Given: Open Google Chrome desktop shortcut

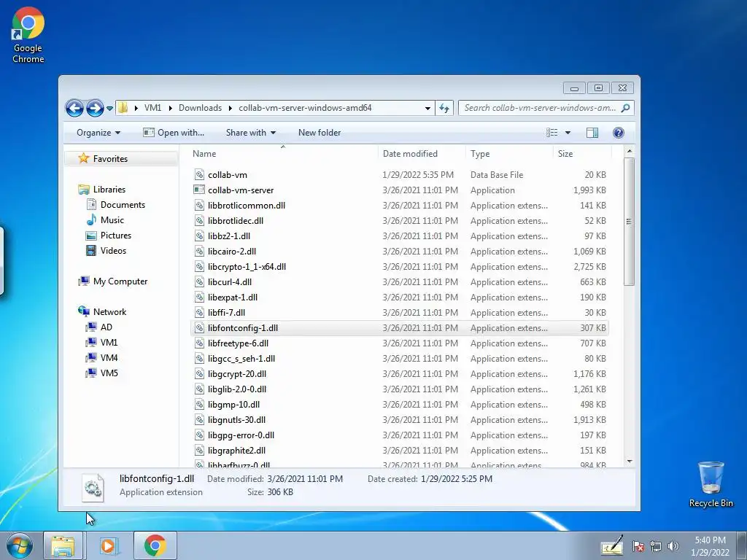Looking at the screenshot, I should [28, 35].
